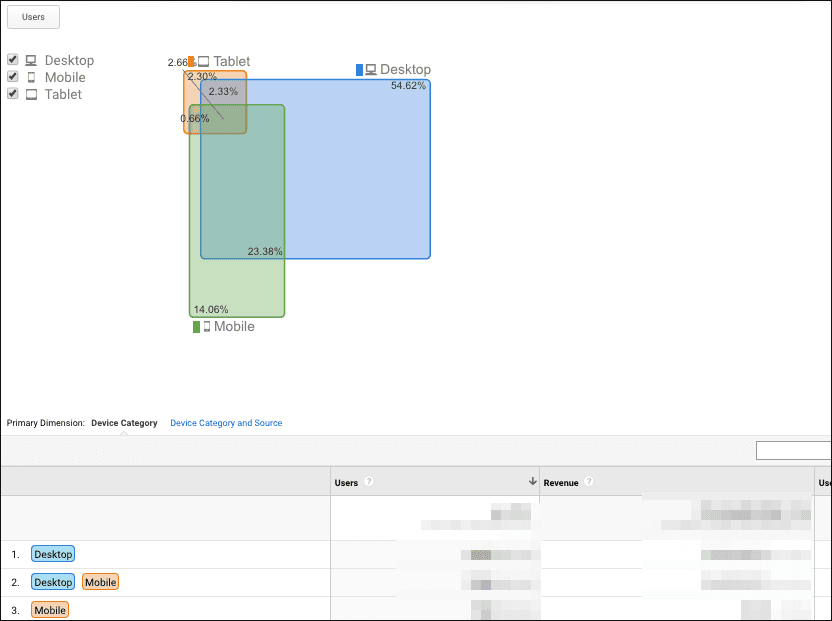Viewport: 832px width, 621px height.
Task: Switch to Device Category and Source dimension
Action: [226, 423]
